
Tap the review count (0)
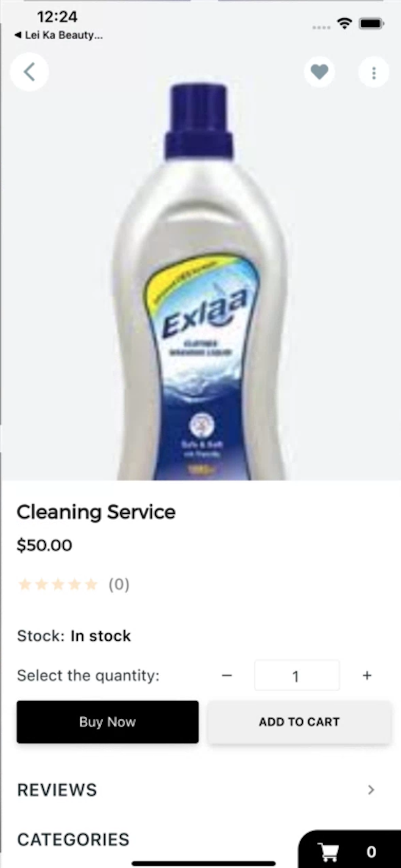click(x=119, y=585)
